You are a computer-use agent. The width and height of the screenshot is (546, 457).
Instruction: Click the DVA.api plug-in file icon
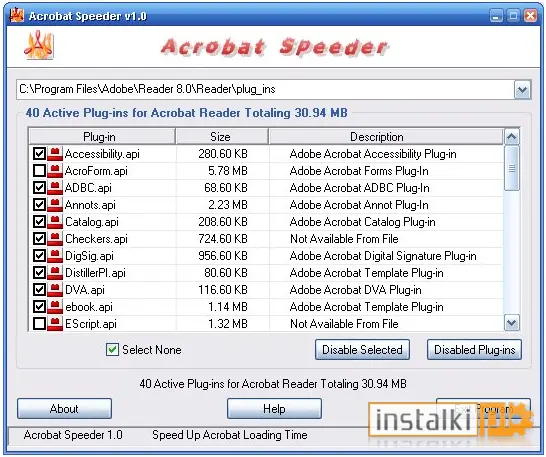[x=55, y=290]
